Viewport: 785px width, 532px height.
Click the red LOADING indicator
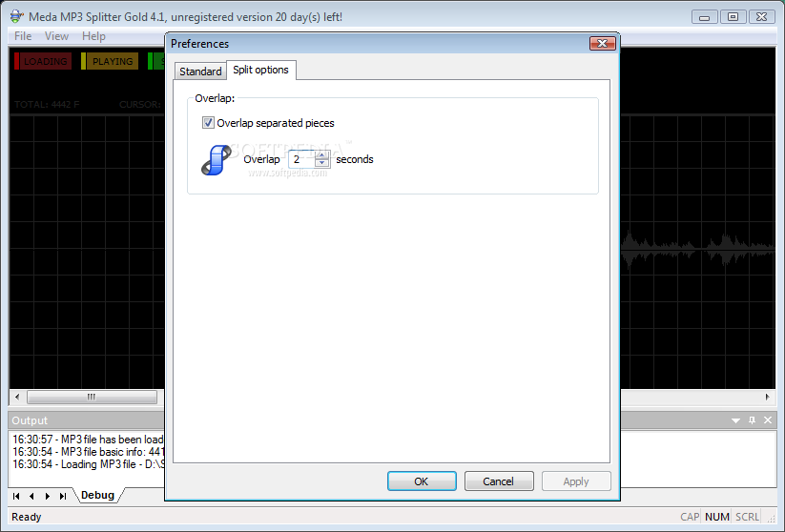tap(43, 61)
